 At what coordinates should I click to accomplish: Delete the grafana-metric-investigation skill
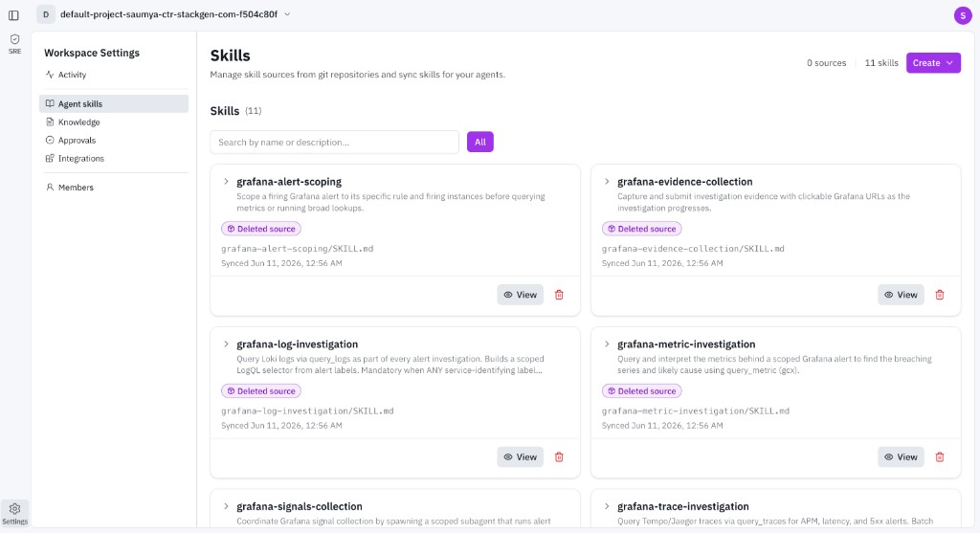click(940, 457)
